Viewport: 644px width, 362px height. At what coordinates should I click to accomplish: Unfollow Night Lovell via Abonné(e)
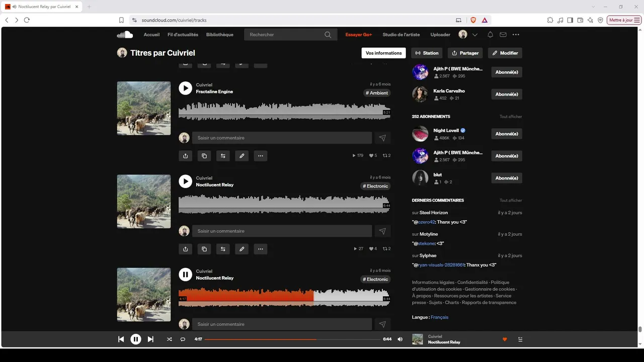click(x=507, y=134)
